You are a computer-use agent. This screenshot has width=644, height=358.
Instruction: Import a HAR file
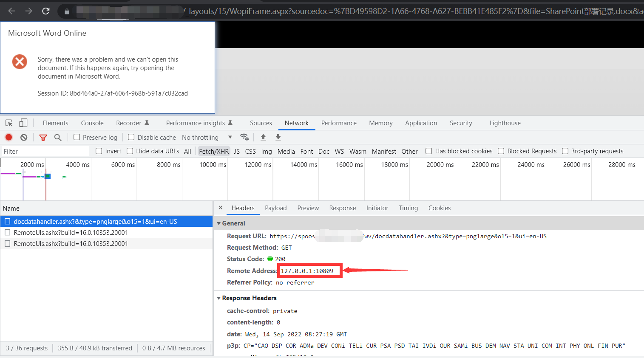(263, 137)
